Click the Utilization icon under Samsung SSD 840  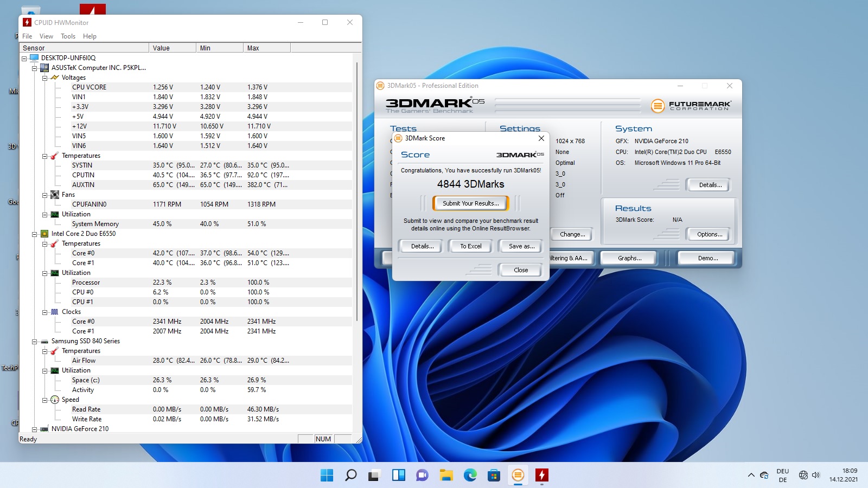pyautogui.click(x=55, y=370)
